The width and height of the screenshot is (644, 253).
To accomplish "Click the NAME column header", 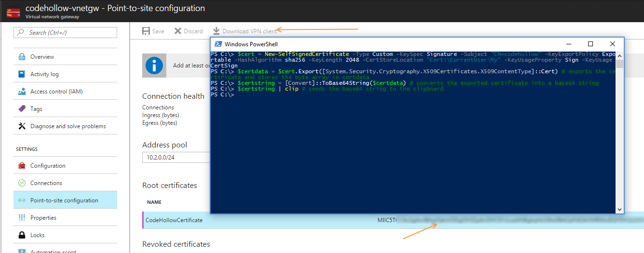I will click(154, 202).
